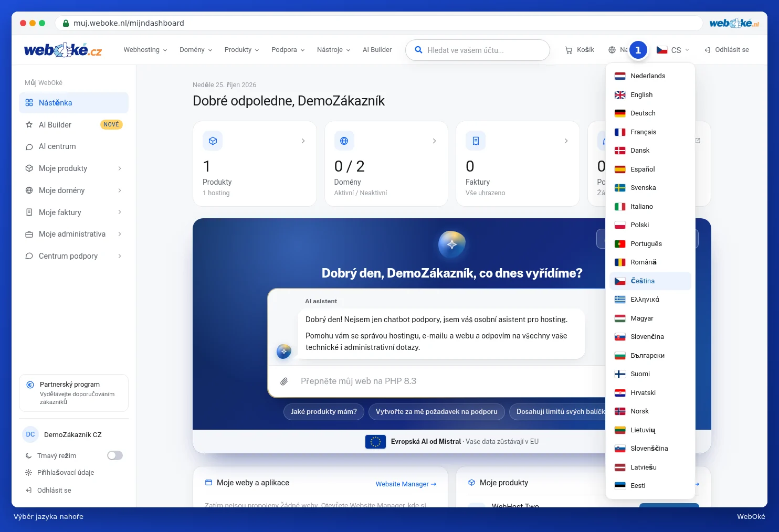Select English from the language list

coord(650,95)
